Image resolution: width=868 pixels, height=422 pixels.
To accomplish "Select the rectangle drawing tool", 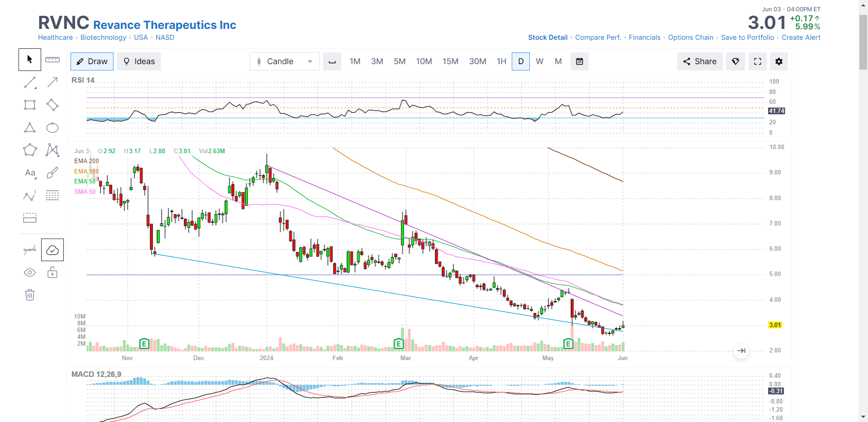I will 29,104.
